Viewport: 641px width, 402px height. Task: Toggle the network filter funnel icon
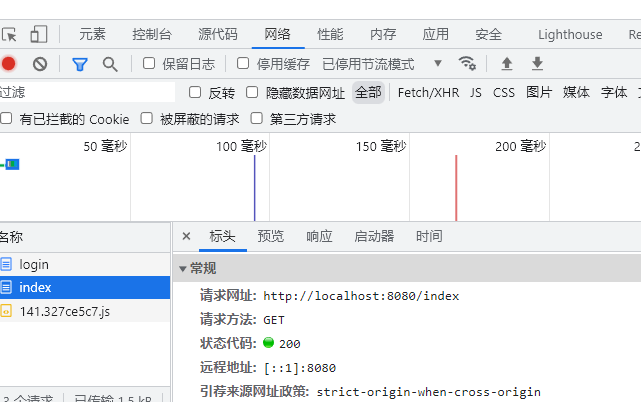[80, 64]
